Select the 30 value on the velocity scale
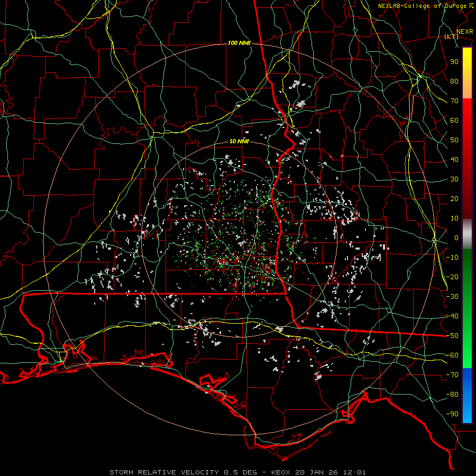476x476 pixels. click(454, 179)
